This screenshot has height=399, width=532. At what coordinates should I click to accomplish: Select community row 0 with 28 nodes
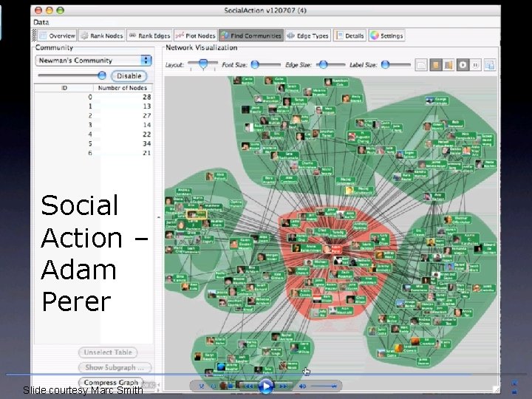click(x=93, y=97)
